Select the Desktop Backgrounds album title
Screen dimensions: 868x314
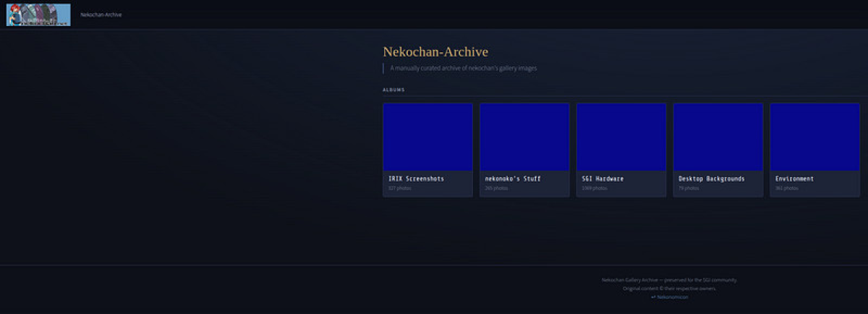click(x=711, y=178)
